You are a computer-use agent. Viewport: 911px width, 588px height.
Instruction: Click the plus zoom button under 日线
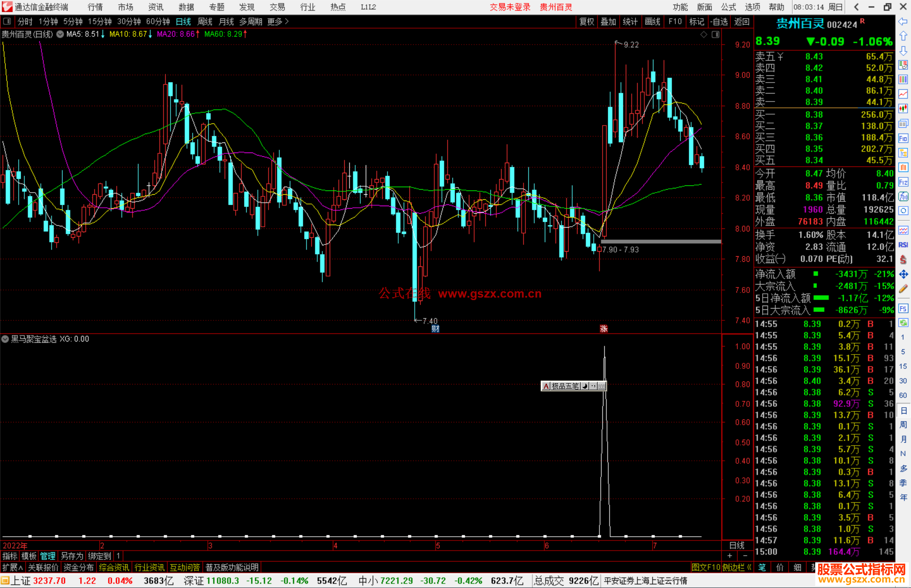730,556
